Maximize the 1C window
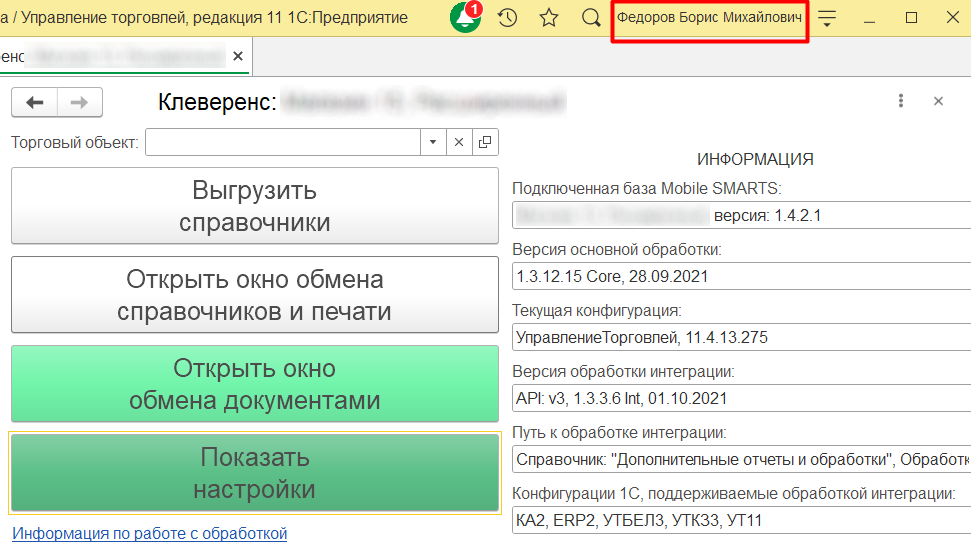This screenshot has width=971, height=543. (x=911, y=18)
